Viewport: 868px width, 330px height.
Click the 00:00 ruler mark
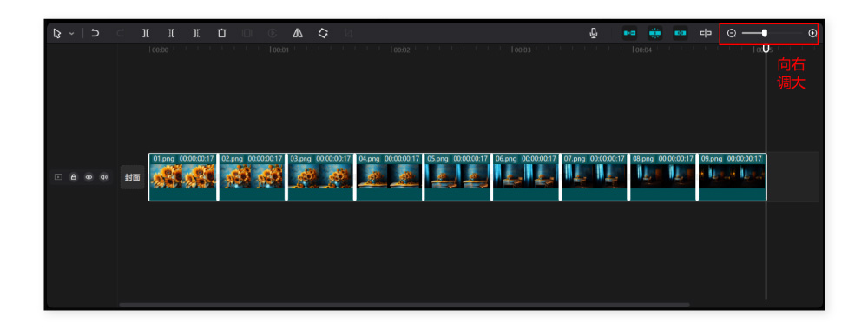(160, 49)
